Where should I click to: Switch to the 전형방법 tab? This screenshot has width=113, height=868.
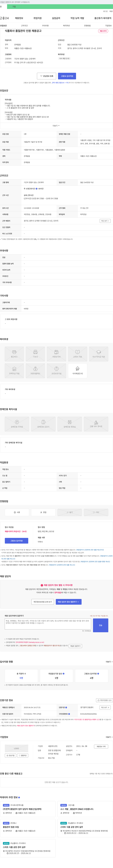tap(87, 26)
